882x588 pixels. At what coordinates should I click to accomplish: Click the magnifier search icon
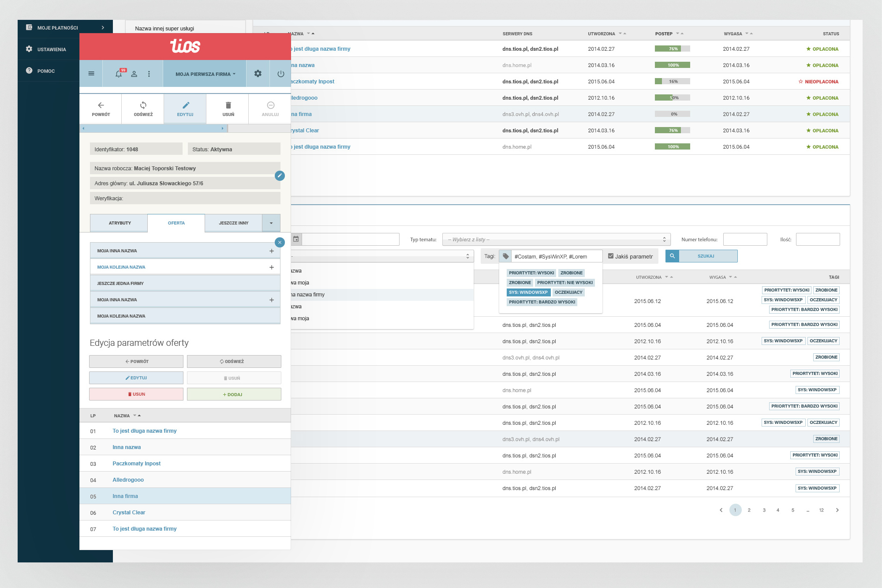(672, 256)
